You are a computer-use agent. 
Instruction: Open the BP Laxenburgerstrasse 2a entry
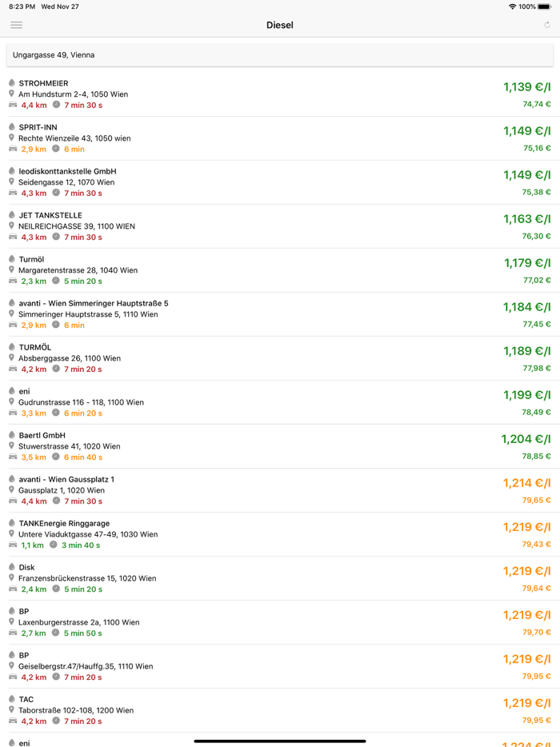[x=240, y=621]
